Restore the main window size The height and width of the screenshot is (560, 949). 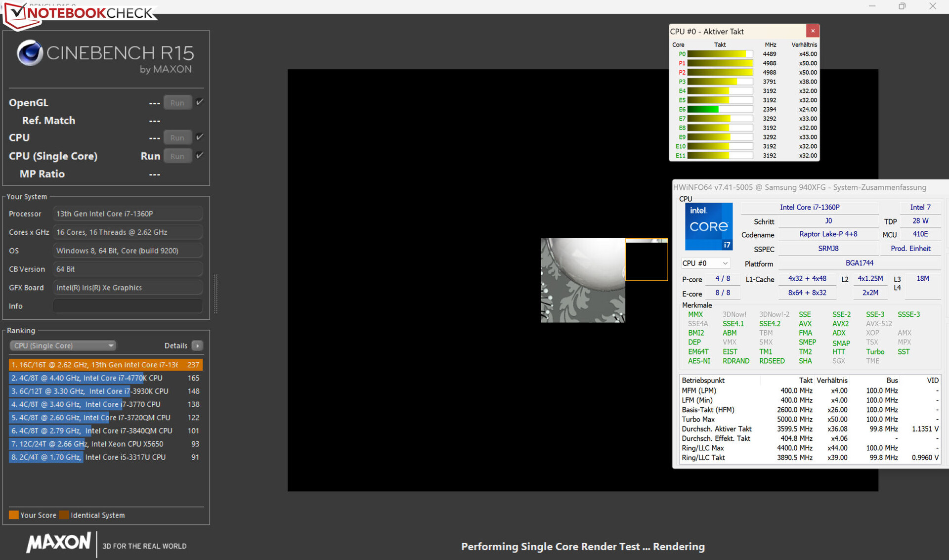[x=902, y=6]
